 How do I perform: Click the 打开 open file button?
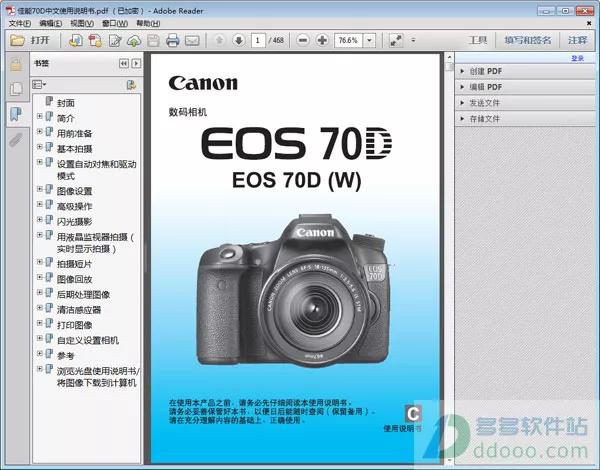click(31, 40)
